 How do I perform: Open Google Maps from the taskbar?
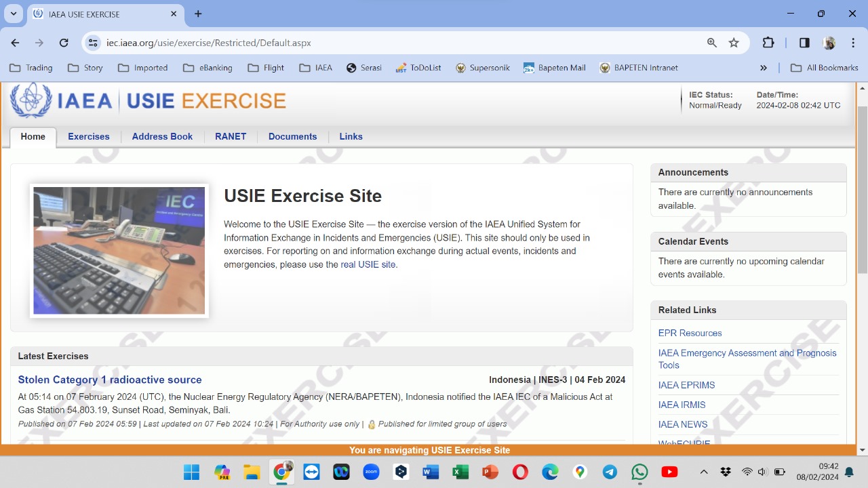580,472
